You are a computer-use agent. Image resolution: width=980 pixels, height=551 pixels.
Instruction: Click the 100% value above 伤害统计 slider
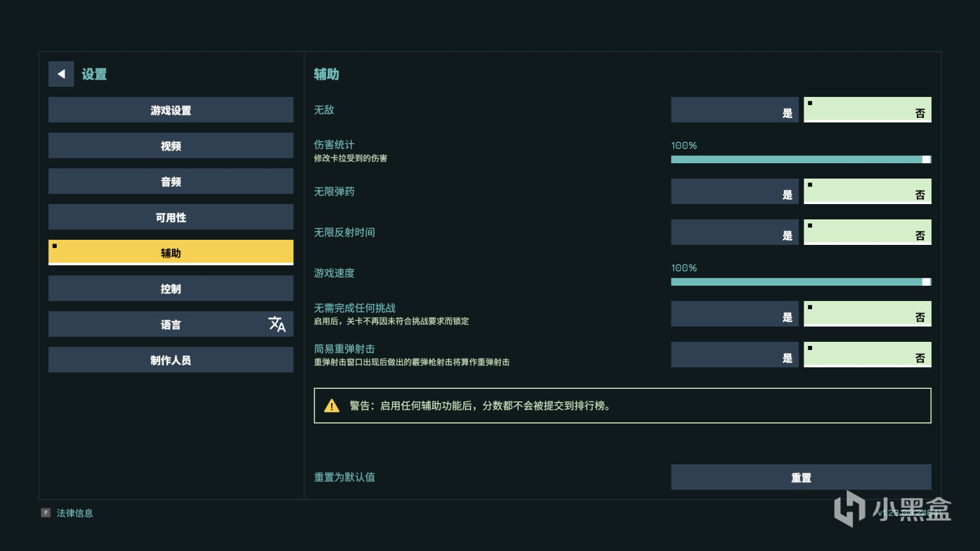(x=684, y=146)
